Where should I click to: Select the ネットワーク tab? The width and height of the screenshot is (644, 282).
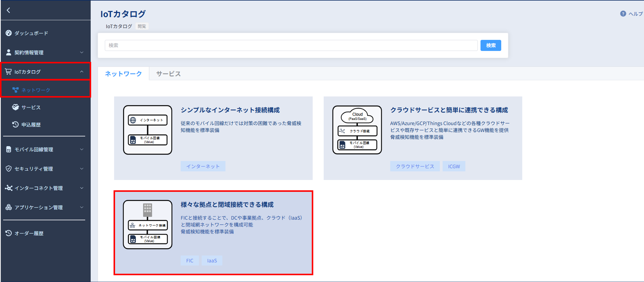point(123,74)
